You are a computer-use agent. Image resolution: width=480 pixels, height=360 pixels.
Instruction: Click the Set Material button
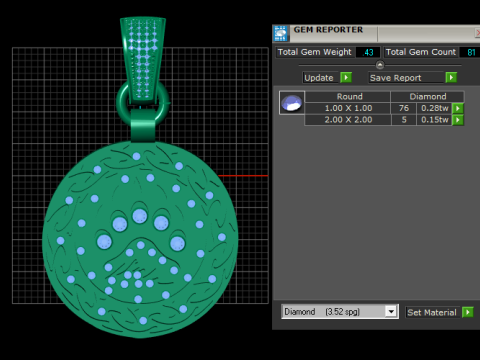pyautogui.click(x=433, y=312)
